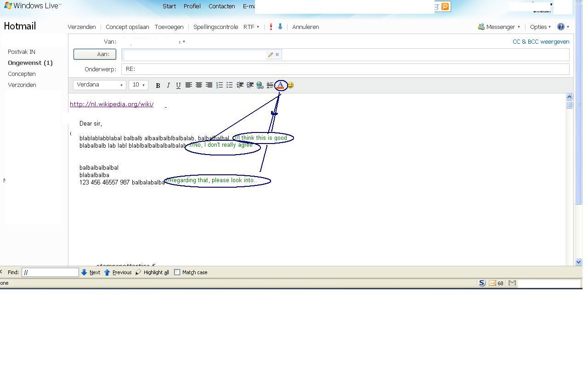Set message to low priority
This screenshot has height=368, width=588.
tap(280, 27)
